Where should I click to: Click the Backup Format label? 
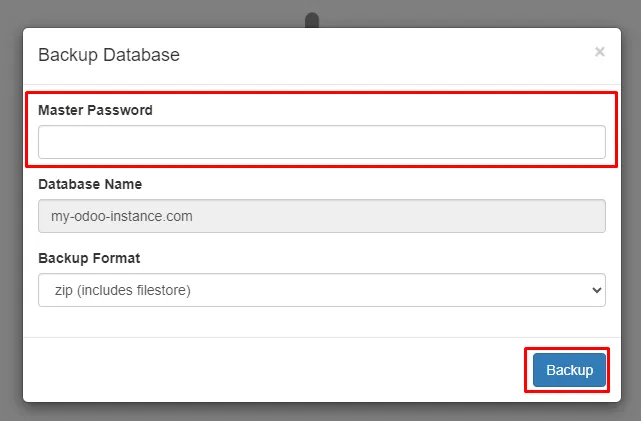tap(89, 258)
